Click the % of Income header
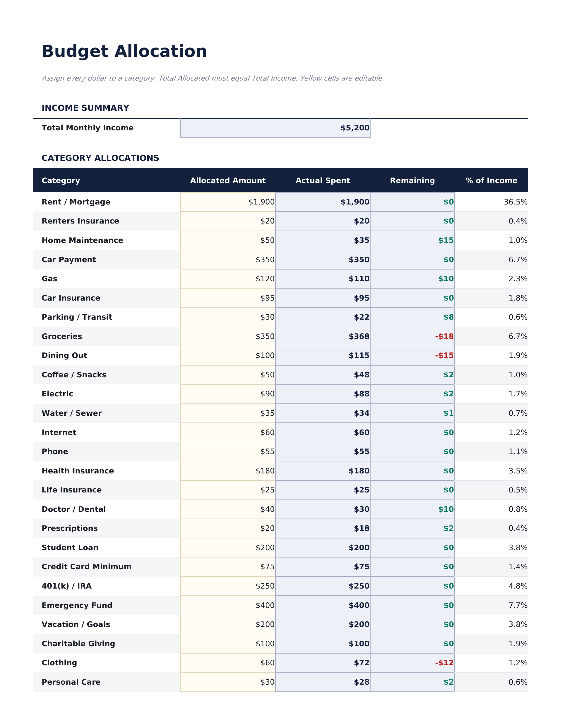 coord(491,181)
